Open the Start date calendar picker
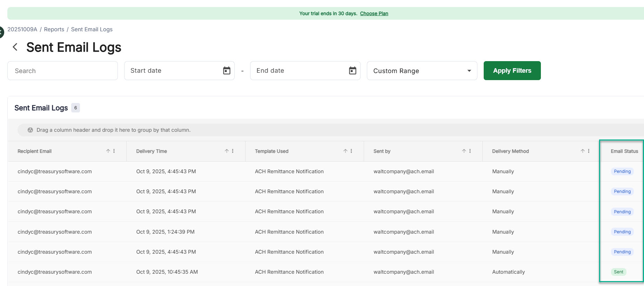Viewport: 644px width, 286px height. 227,71
